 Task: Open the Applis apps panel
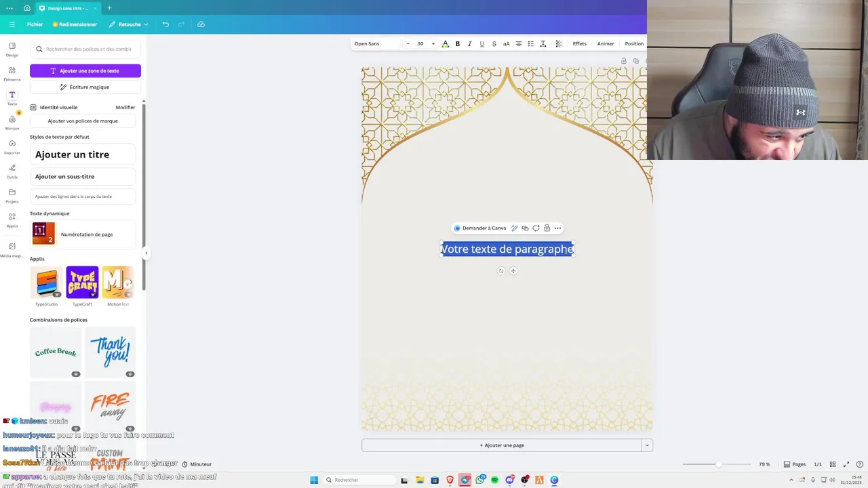coord(12,220)
